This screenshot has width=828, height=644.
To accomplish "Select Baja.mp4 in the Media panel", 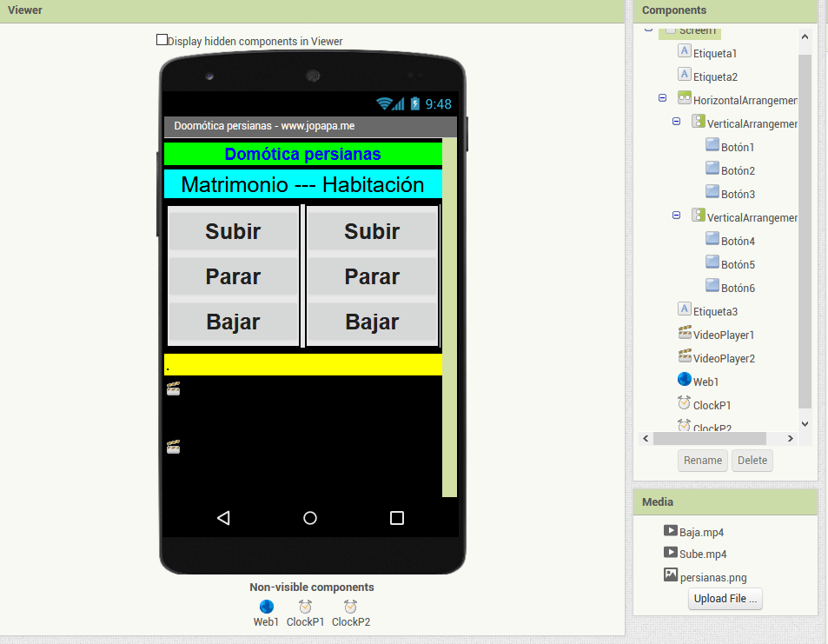I will (701, 532).
